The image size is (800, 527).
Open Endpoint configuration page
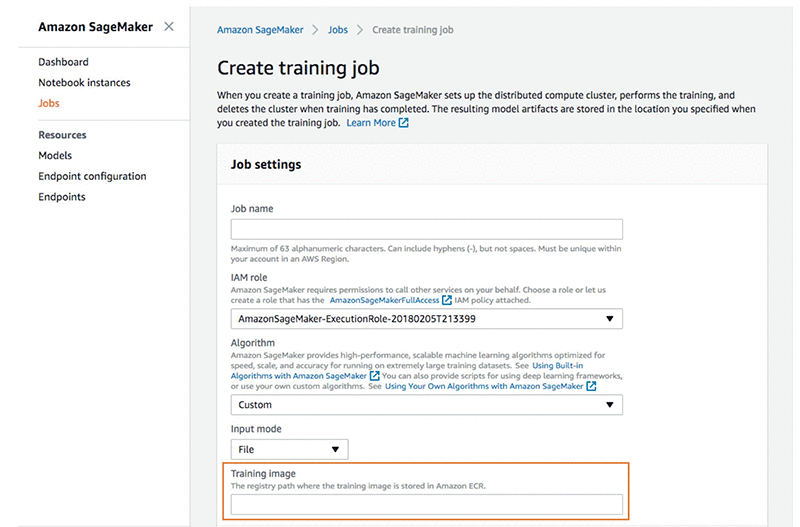click(92, 176)
